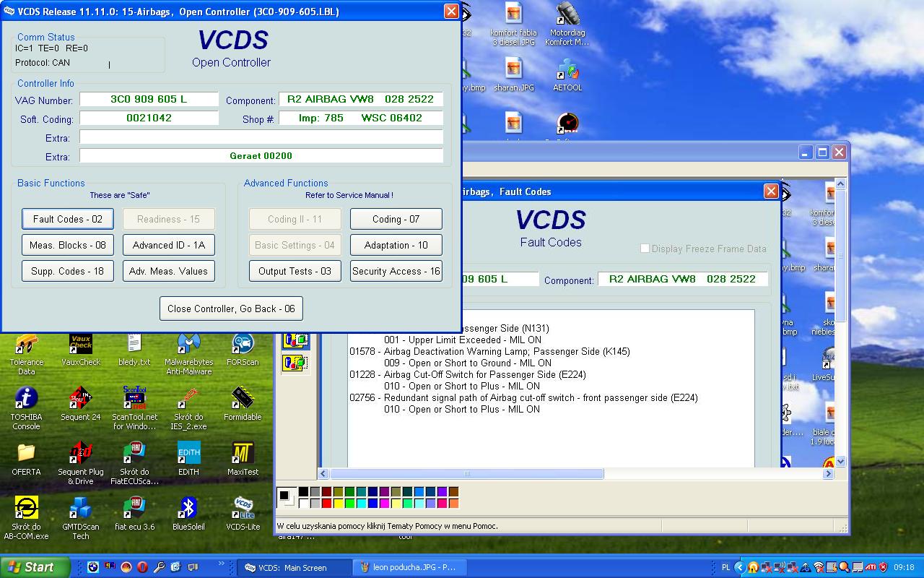The image size is (924, 578).
Task: Expand hidden Quick Launch items chevron
Action: pyautogui.click(x=221, y=564)
